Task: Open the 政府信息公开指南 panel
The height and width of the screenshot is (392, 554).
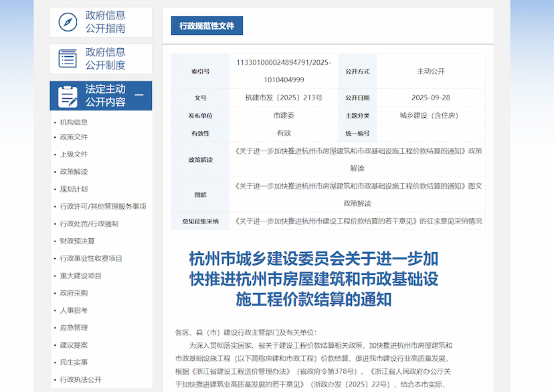Action: click(105, 22)
